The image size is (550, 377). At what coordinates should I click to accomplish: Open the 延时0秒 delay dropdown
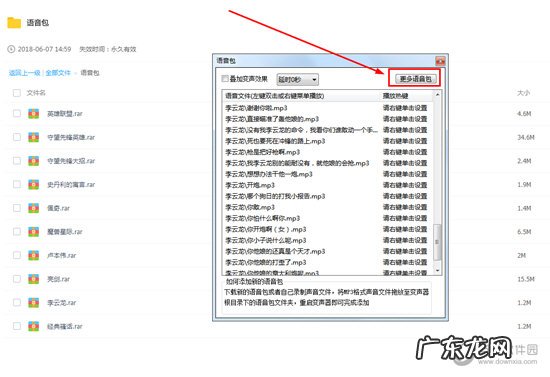[297, 80]
